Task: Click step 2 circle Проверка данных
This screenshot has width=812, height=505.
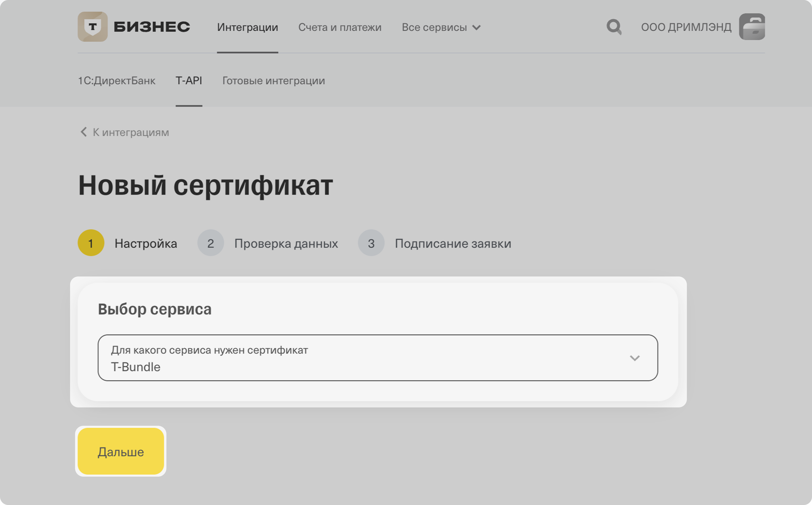Action: coord(210,243)
